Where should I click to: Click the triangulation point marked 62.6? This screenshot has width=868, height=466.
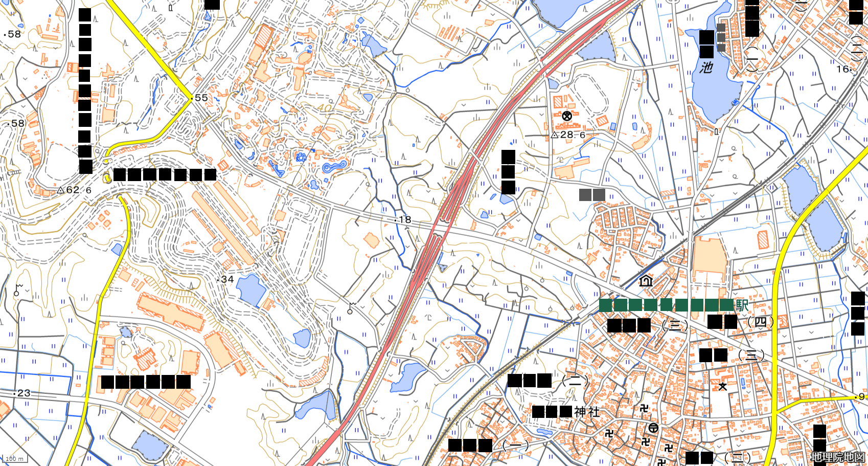coord(61,190)
